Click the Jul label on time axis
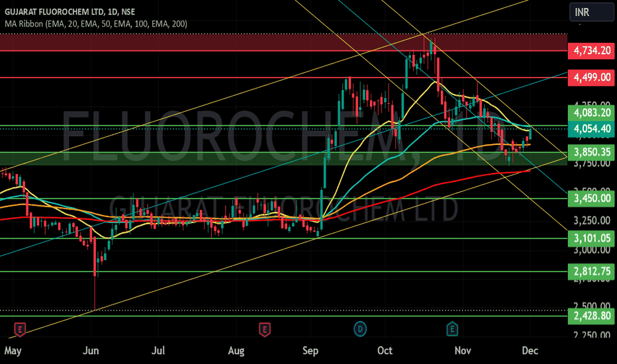This screenshot has height=364, width=617. point(158,351)
